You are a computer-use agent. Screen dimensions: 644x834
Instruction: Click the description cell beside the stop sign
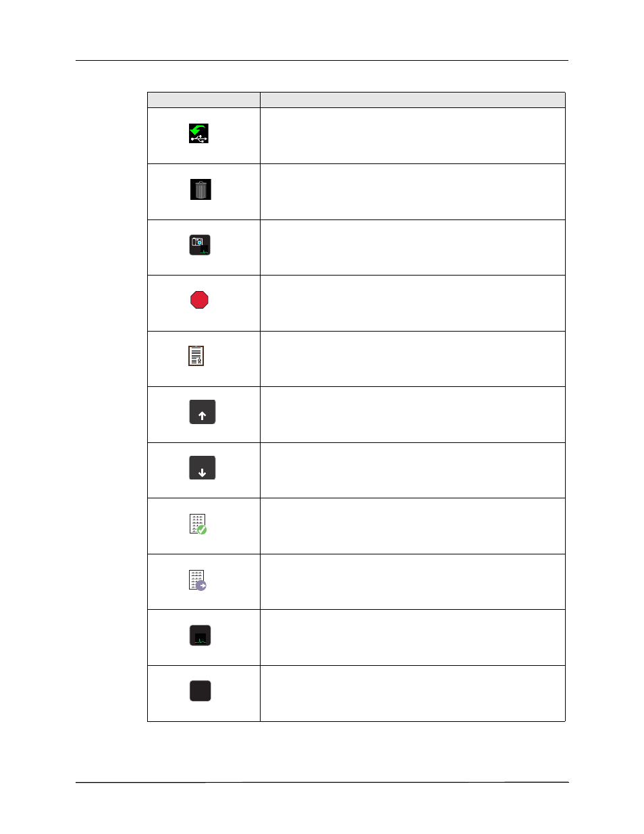412,303
